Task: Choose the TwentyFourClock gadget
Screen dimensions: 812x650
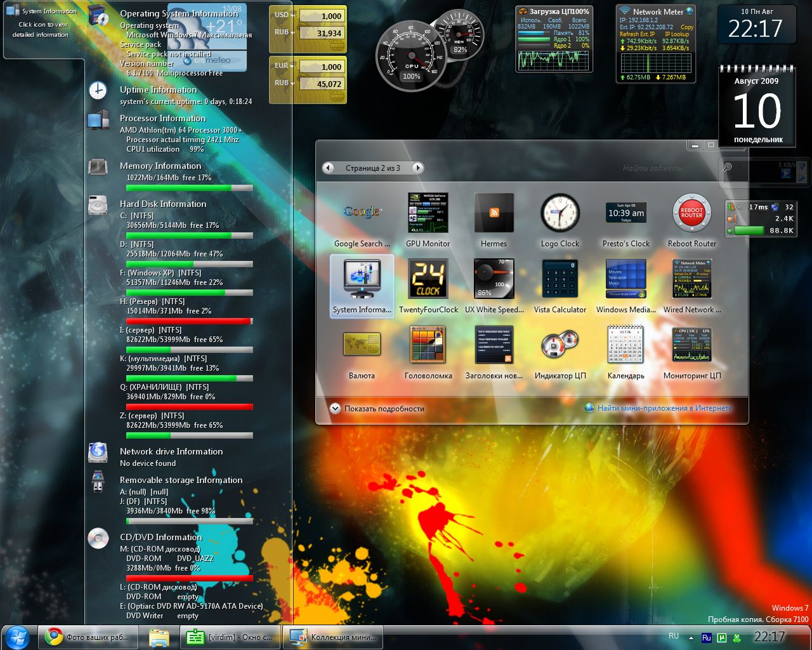Action: [428, 279]
